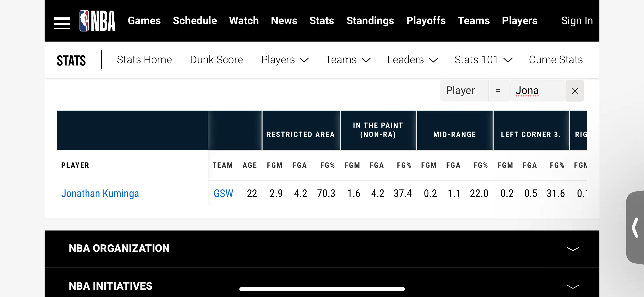Viewport: 644px width, 297px height.
Task: Clear the Jona player filter
Action: tap(575, 91)
